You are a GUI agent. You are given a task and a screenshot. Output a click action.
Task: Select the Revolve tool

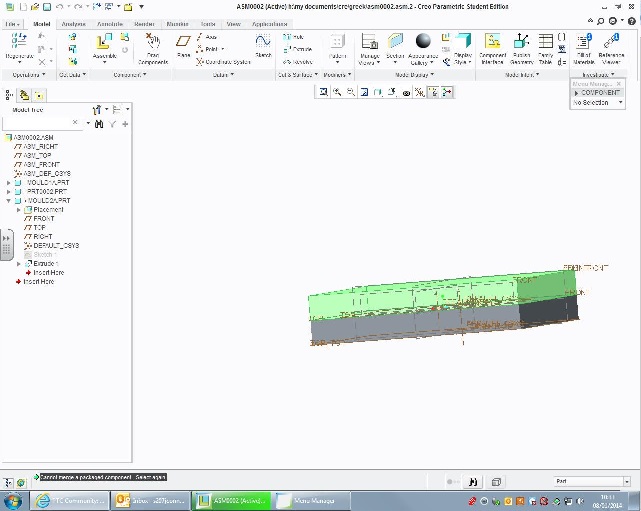[298, 62]
